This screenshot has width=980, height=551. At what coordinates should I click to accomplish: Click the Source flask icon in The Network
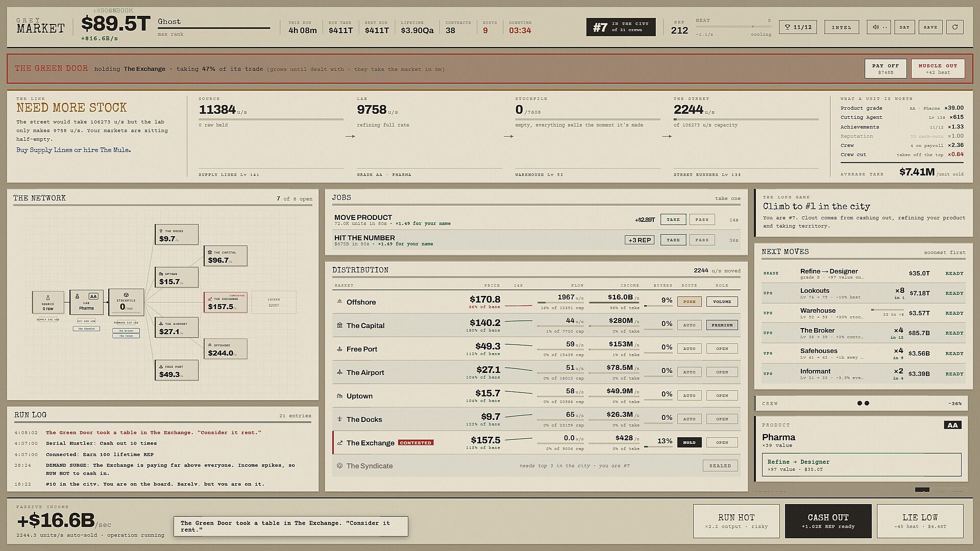click(x=48, y=297)
